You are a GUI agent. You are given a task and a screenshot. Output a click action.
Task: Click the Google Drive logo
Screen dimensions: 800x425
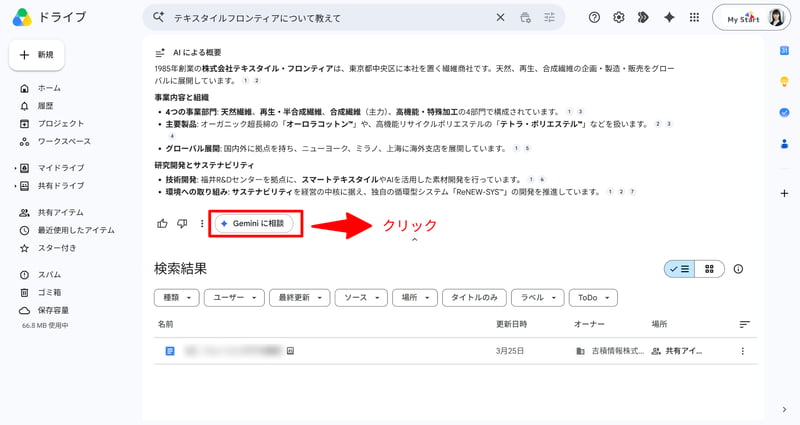click(22, 17)
